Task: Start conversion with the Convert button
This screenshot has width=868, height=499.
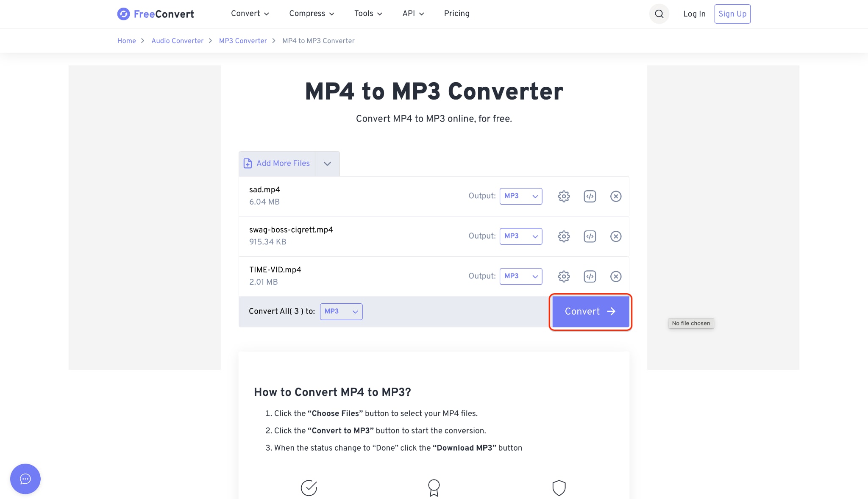Action: pyautogui.click(x=590, y=312)
